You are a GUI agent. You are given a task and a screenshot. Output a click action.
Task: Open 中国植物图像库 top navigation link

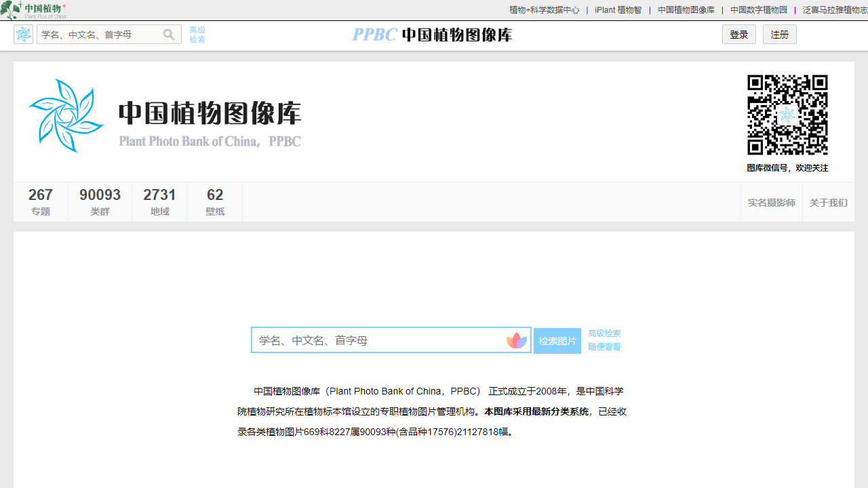pos(686,10)
